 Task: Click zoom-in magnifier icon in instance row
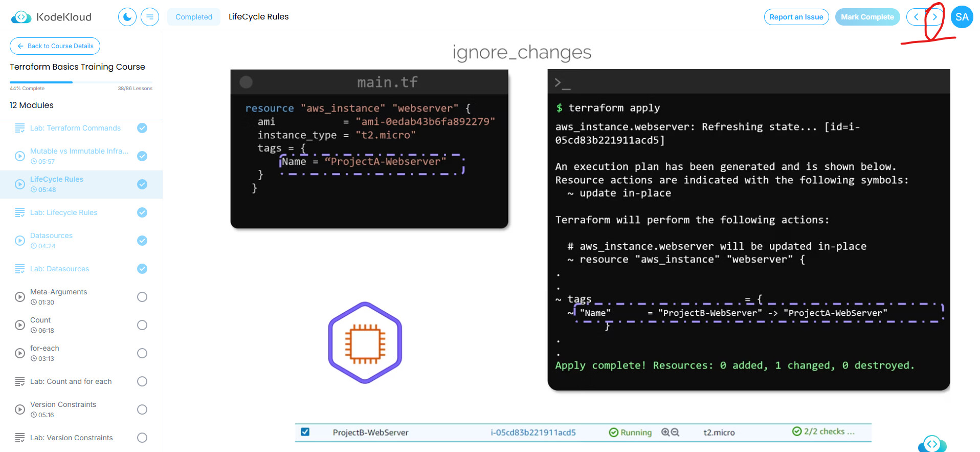pos(665,432)
